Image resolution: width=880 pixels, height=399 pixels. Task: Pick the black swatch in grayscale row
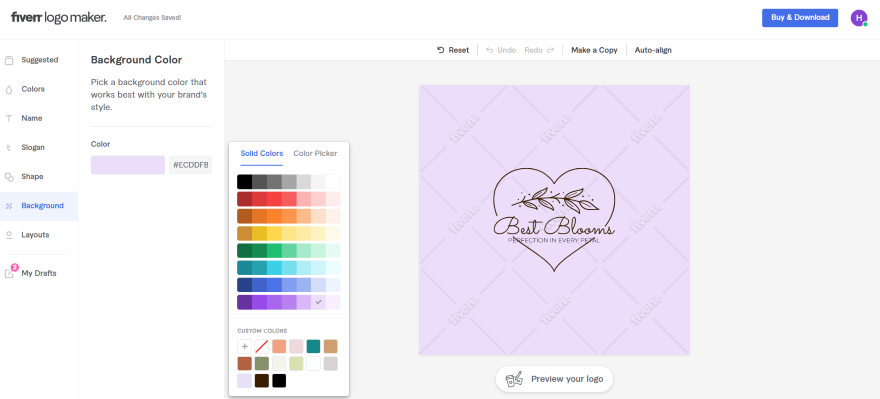click(244, 182)
